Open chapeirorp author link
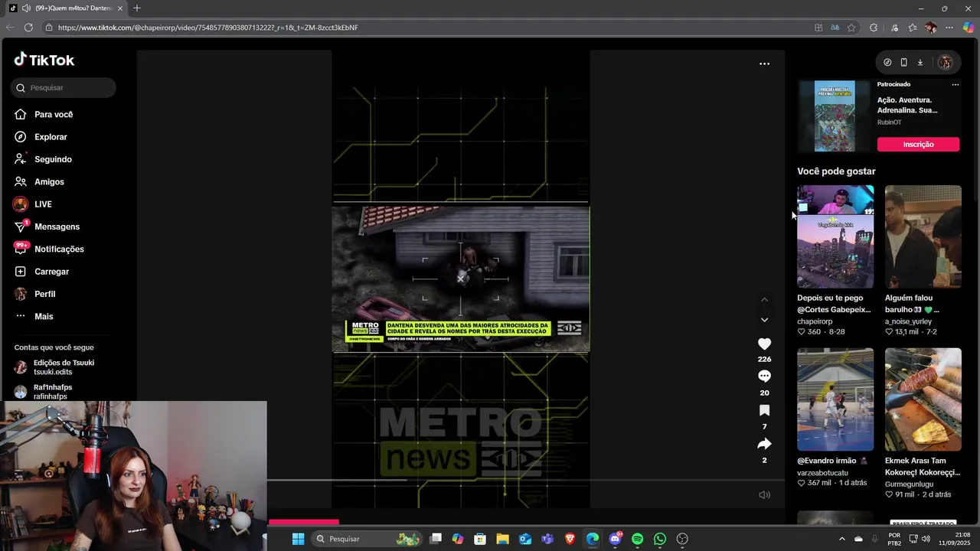980x551 pixels. 815,321
